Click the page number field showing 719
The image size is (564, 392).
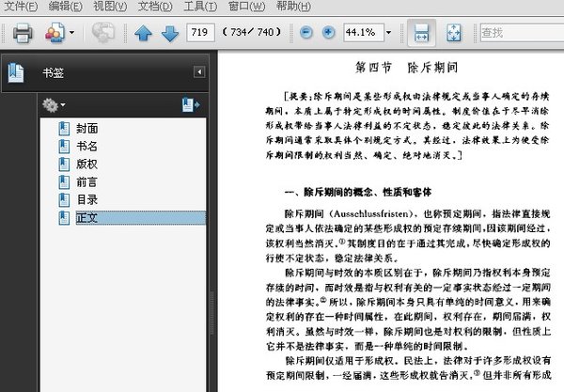click(200, 33)
